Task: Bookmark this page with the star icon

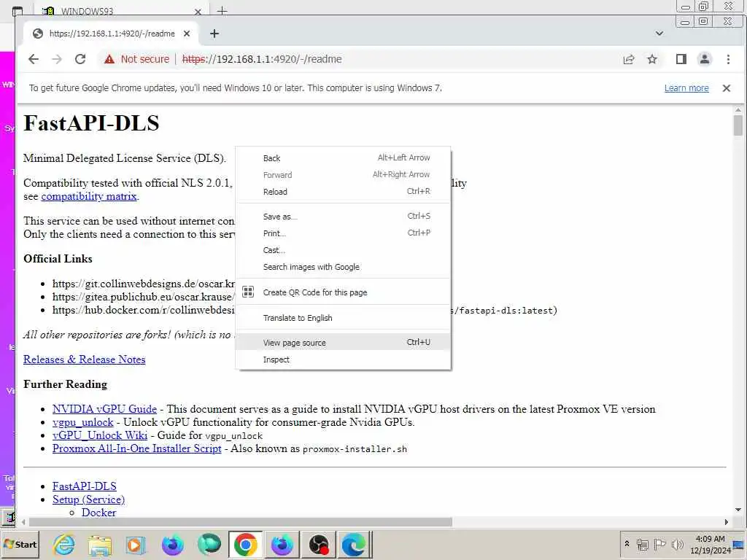Action: click(x=652, y=59)
